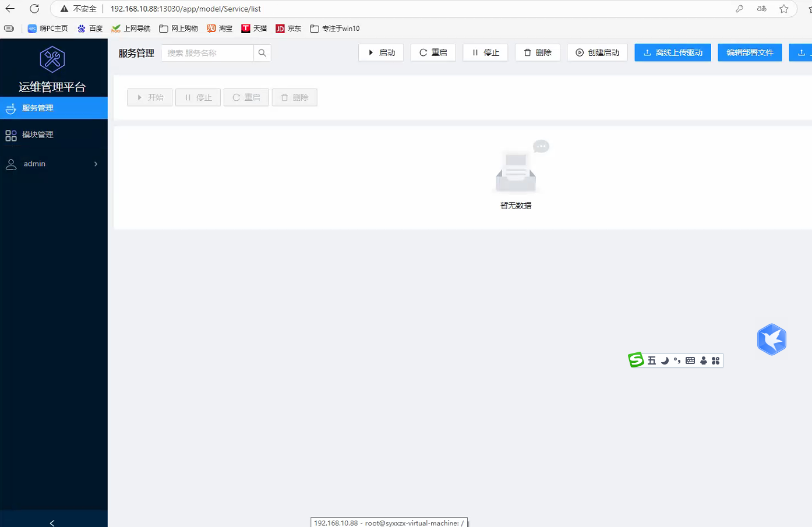Click the platform wrench logo icon

[52, 59]
